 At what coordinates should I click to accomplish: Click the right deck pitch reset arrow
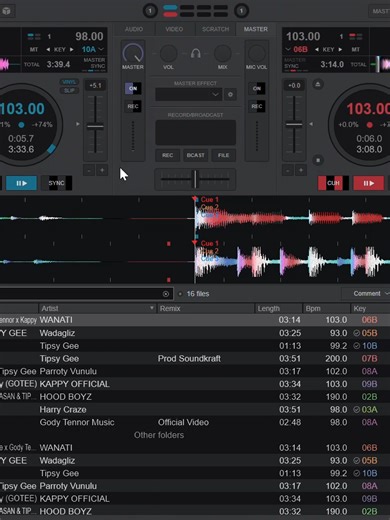coord(311,124)
